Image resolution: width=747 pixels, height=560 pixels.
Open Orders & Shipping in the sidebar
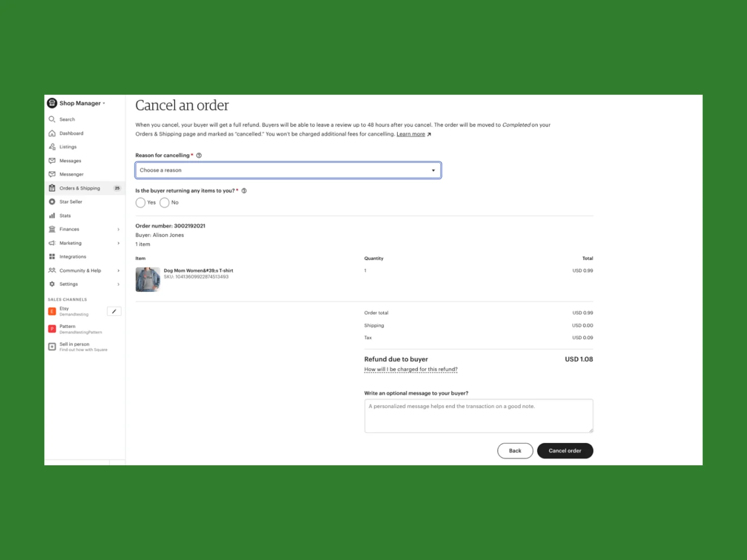(x=79, y=188)
